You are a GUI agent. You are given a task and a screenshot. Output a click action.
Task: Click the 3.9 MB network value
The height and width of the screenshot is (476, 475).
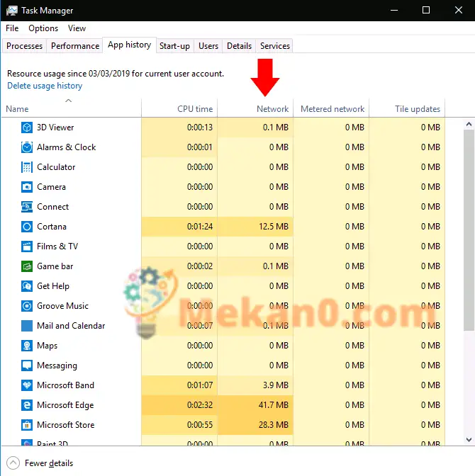pyautogui.click(x=276, y=385)
